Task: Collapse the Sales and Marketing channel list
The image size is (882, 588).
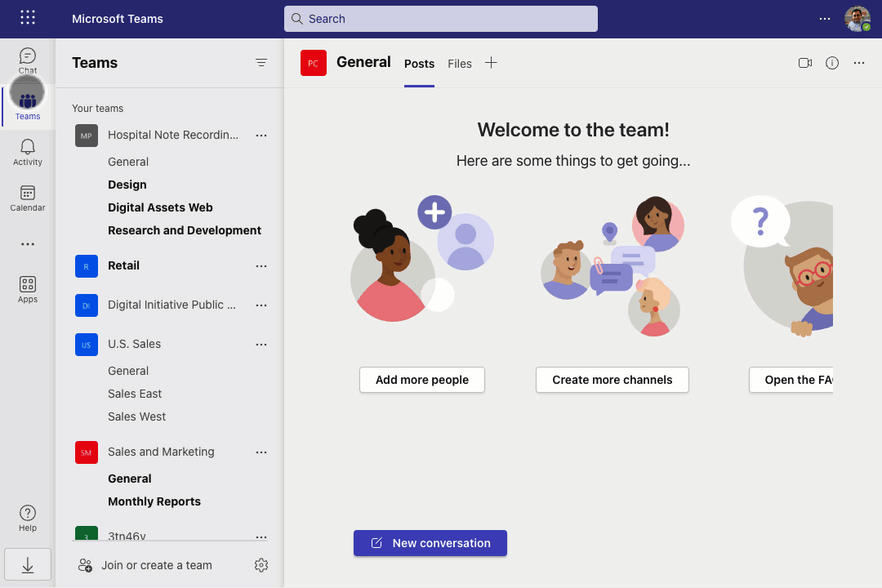Action: click(x=161, y=452)
